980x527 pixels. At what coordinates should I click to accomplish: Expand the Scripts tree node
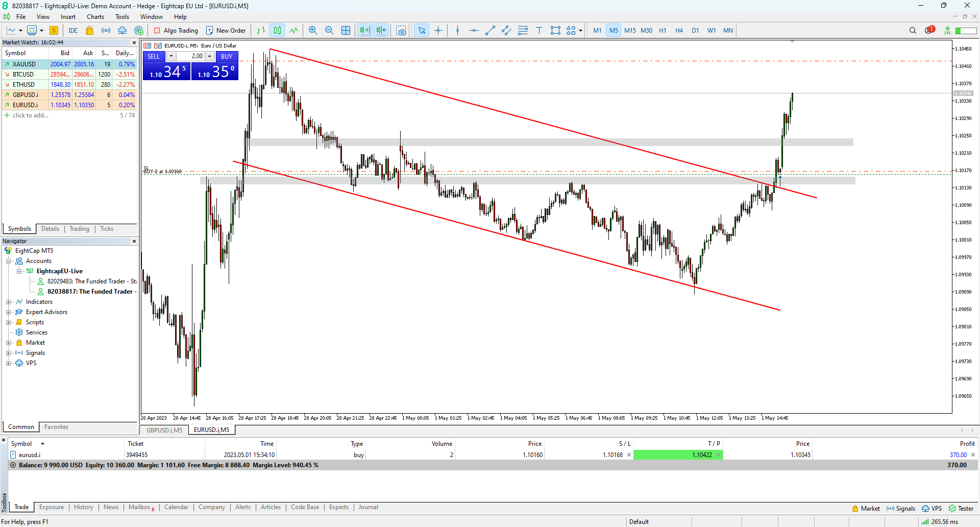point(9,322)
